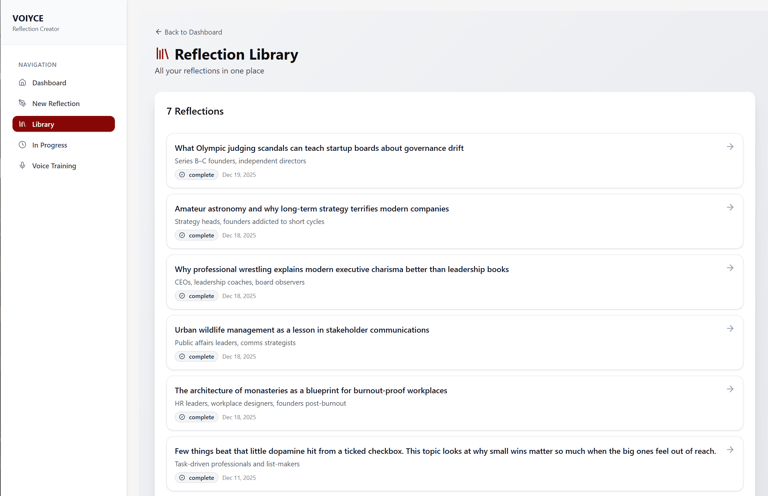Screen dimensions: 768x496
Task: Open Voice Training from the sidebar
Action: [x=54, y=166]
